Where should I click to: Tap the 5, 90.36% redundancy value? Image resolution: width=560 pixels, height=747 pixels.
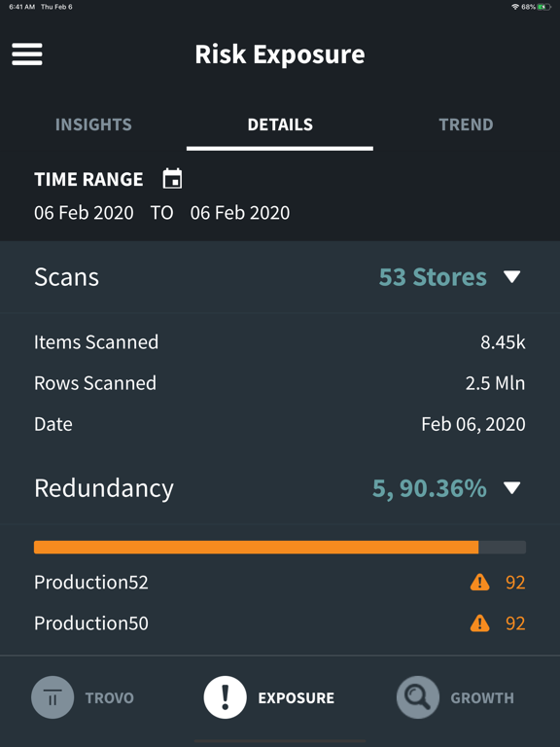[x=430, y=488]
